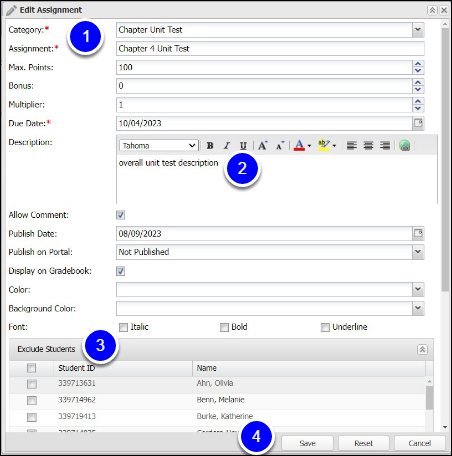Exclude student Ahn, Olivia
452x456 pixels.
pos(32,384)
